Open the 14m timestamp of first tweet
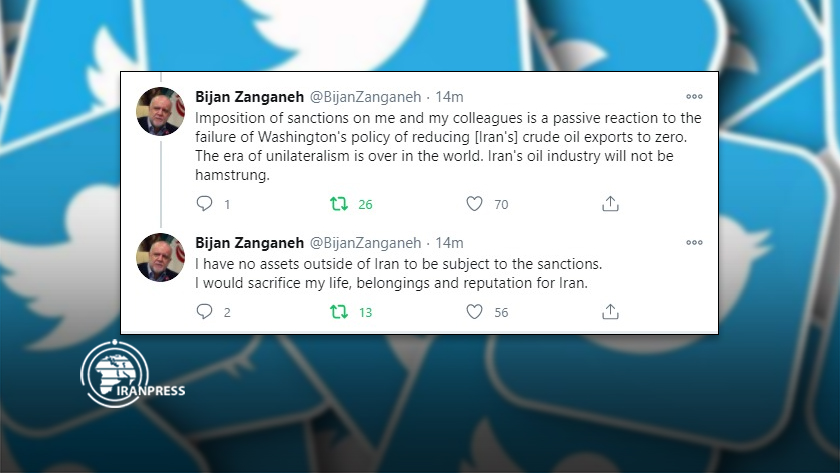840x473 pixels. (449, 97)
